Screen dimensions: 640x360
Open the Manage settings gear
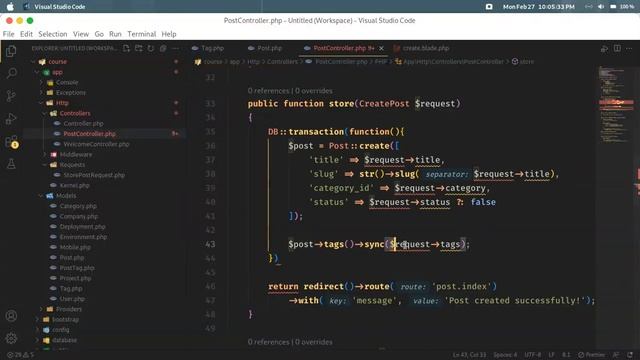click(11, 338)
